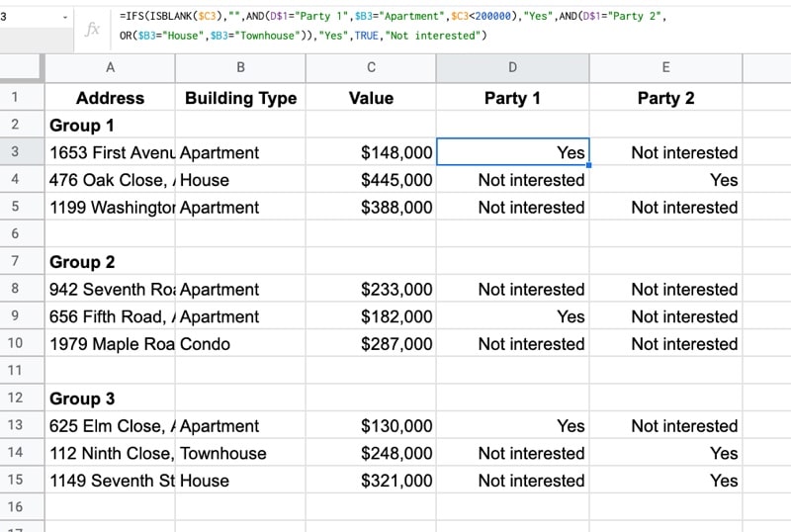Select the Group 3 label cell
Image resolution: width=791 pixels, height=532 pixels.
[110, 399]
